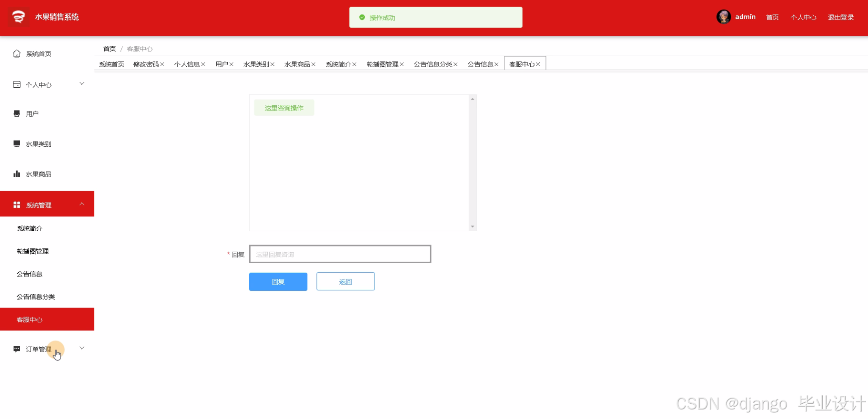Close the 水果类别 tab

[x=273, y=64]
